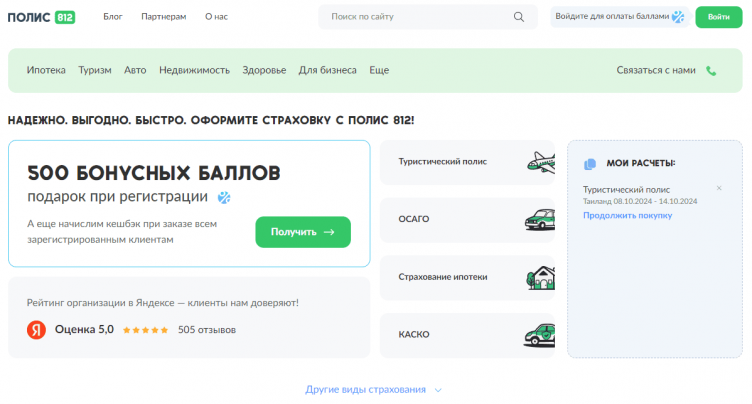Select the КАСКО card
This screenshot has height=404, width=752.
[x=467, y=335]
